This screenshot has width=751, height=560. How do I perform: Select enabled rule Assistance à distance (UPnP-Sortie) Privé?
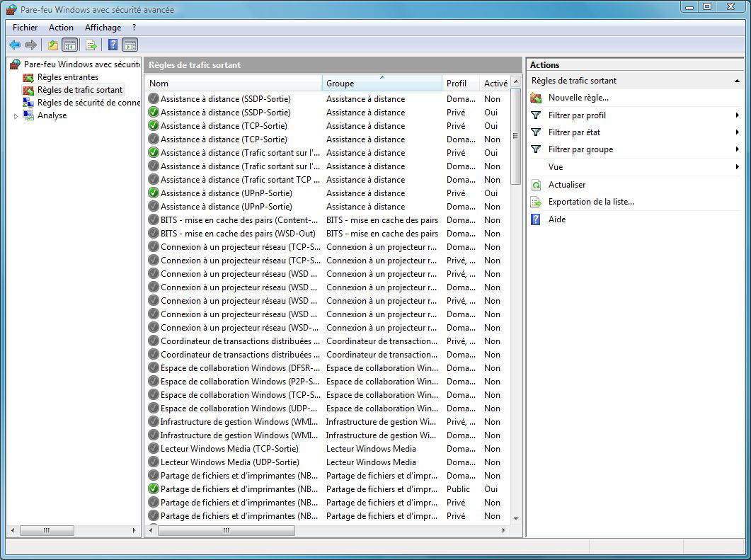point(327,193)
